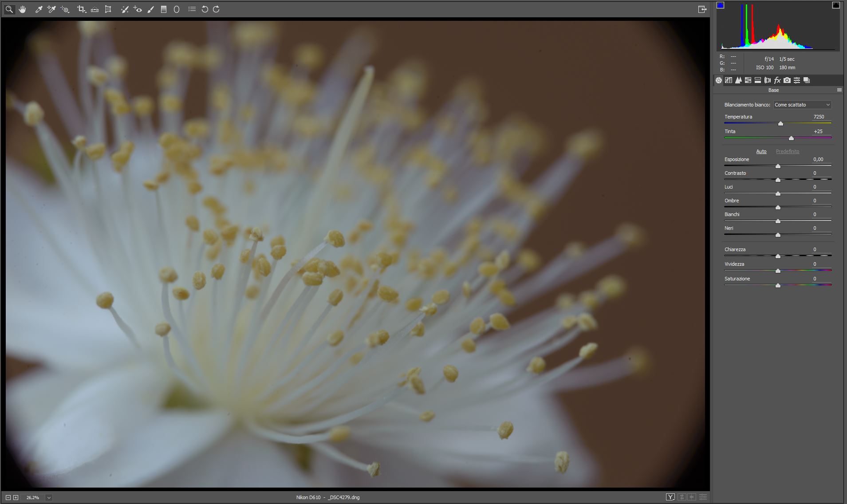Open the HSL / Grayscale tab

(x=748, y=80)
